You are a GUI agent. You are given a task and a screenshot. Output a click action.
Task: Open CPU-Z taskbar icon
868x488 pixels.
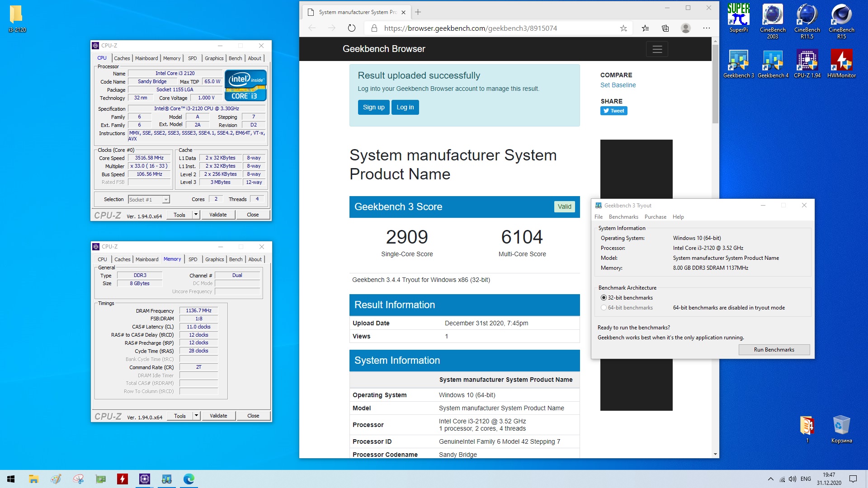[x=145, y=479]
